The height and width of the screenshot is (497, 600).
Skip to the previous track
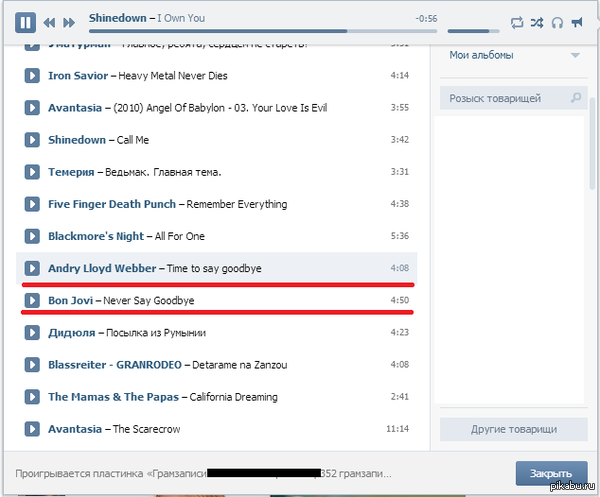(x=48, y=22)
